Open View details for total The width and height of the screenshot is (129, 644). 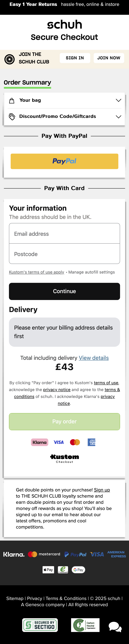point(94,358)
